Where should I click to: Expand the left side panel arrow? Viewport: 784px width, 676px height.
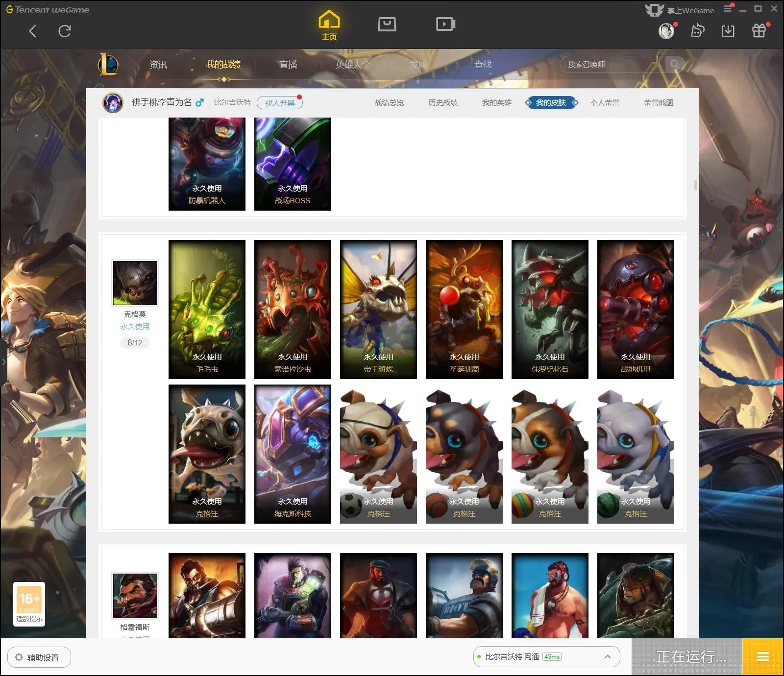click(x=3, y=362)
